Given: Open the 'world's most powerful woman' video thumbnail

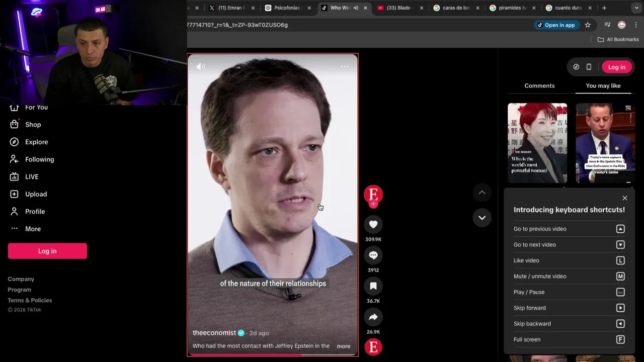Looking at the screenshot, I should pyautogui.click(x=537, y=143).
